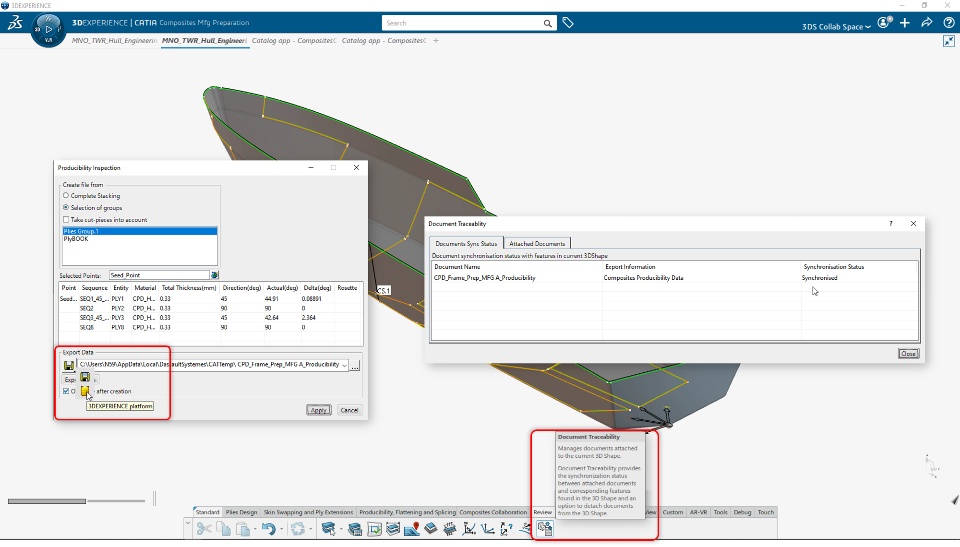Screen dimensions: 960x547
Task: Toggle the open after creation checkbox
Action: click(66, 391)
